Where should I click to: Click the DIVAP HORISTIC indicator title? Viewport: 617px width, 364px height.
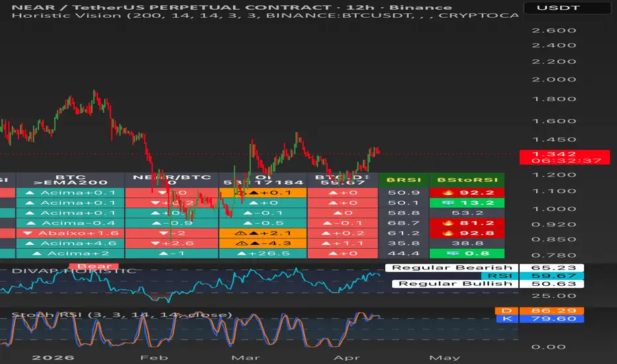74,271
